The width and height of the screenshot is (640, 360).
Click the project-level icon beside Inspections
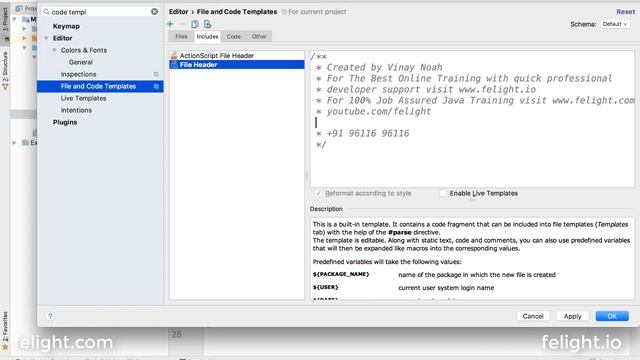point(156,74)
